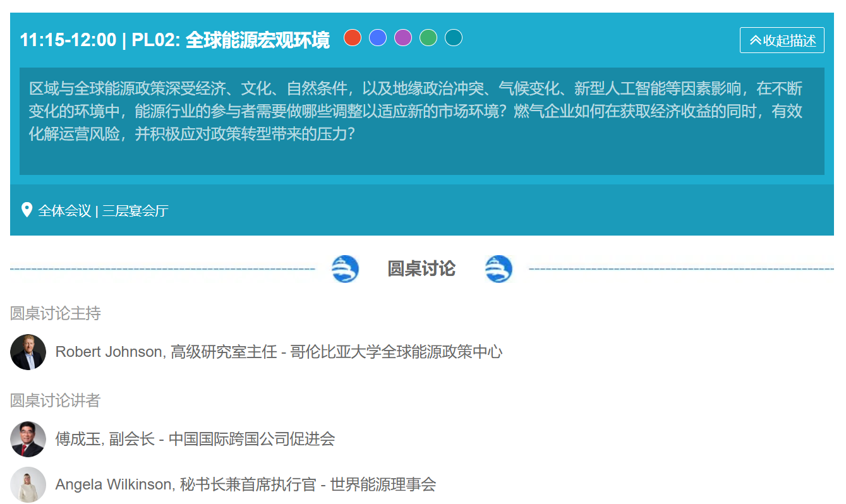Click the logo icon left of 圆桌讨论
The width and height of the screenshot is (846, 504).
click(345, 269)
